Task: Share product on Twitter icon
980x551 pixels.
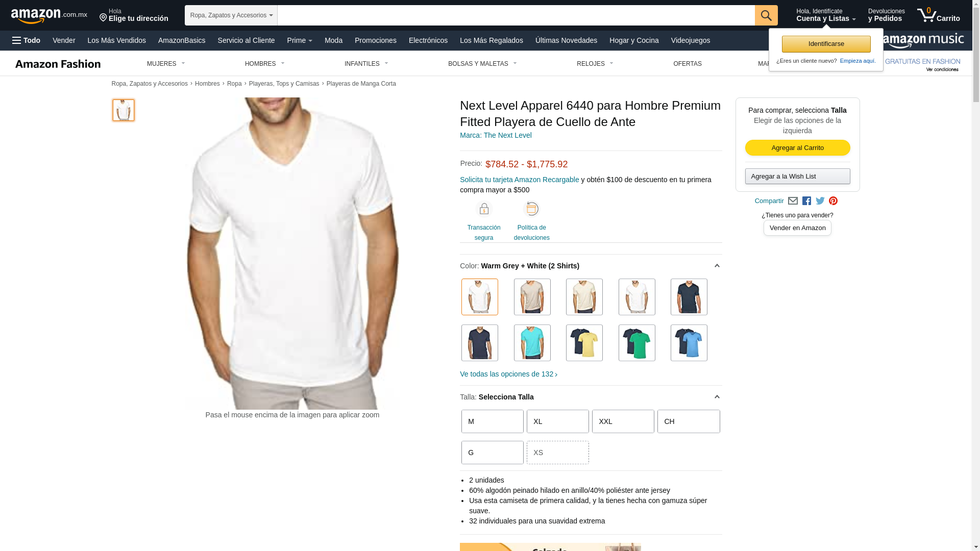Action: (820, 201)
